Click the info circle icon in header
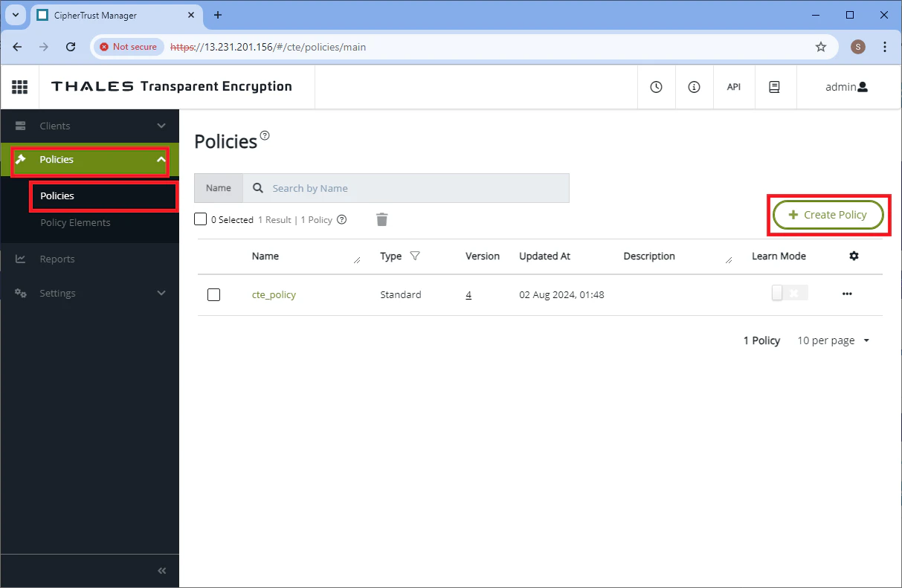902x588 pixels. tap(695, 87)
